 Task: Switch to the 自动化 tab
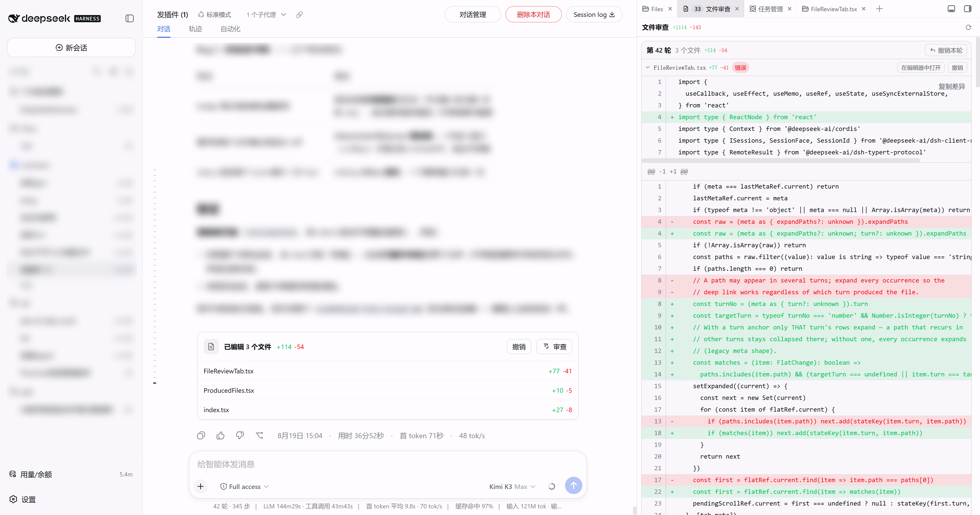[230, 29]
